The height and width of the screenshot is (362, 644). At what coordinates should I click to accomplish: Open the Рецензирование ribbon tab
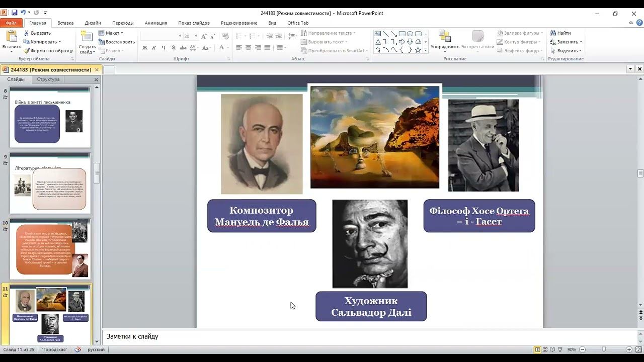click(239, 23)
